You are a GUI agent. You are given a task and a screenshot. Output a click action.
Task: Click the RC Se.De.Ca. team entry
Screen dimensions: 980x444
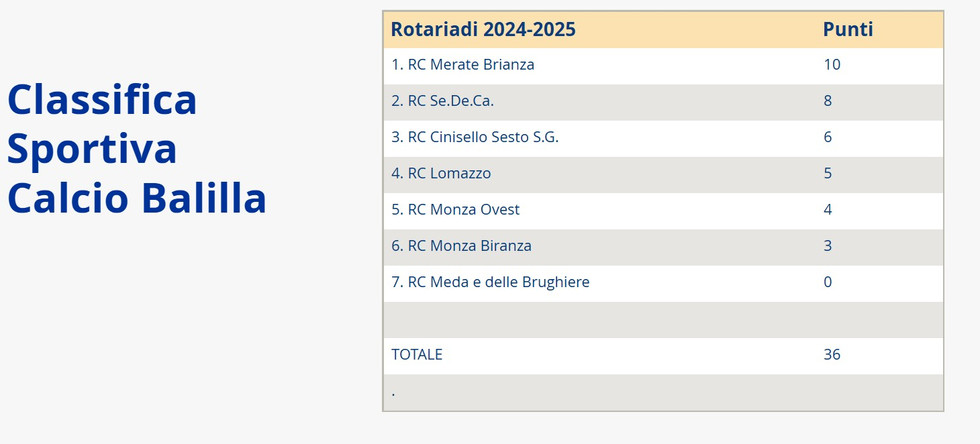443,101
